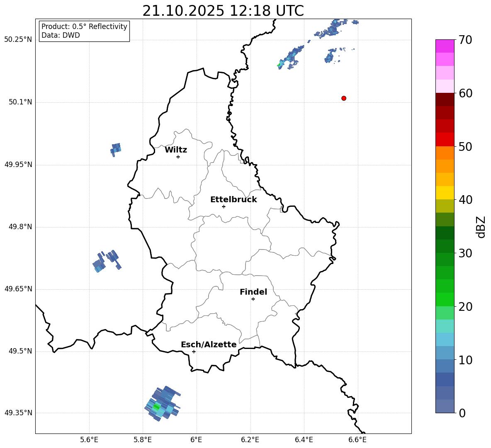This screenshot has height=448, width=491.
Task: Click the cross marker under Esch/Alzette
Action: (194, 351)
